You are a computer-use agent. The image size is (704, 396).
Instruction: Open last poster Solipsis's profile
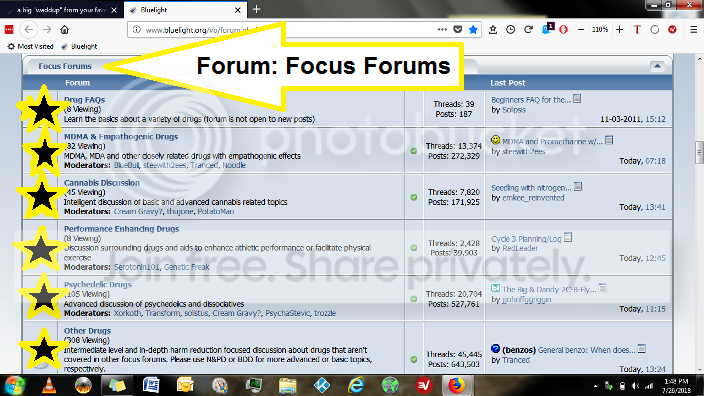click(x=514, y=110)
